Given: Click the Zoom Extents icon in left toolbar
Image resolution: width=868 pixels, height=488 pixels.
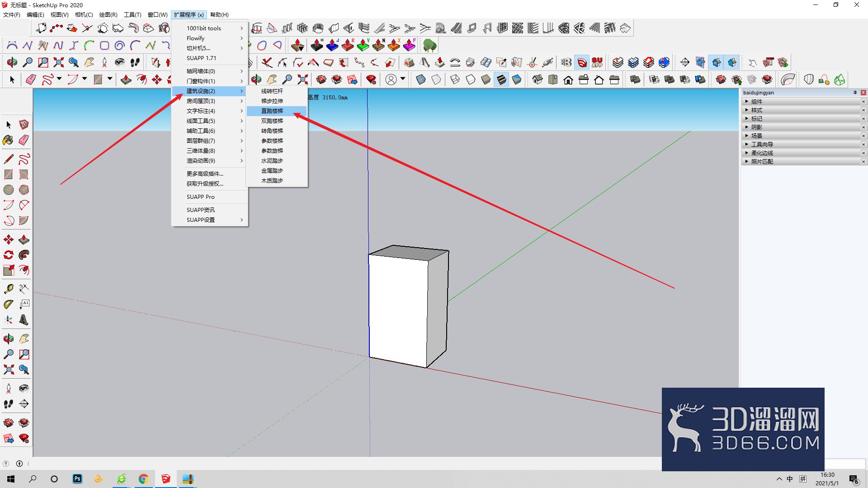Looking at the screenshot, I should point(9,370).
